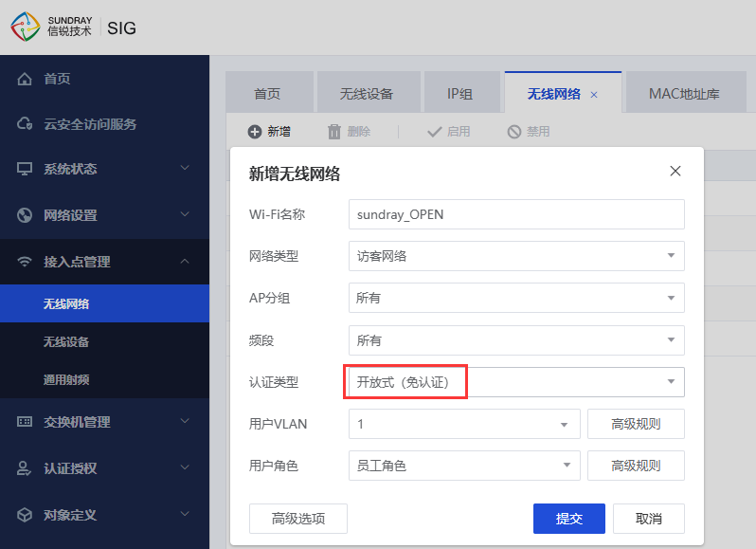This screenshot has width=756, height=549.
Task: Open the AP分组 dropdown
Action: [x=516, y=298]
